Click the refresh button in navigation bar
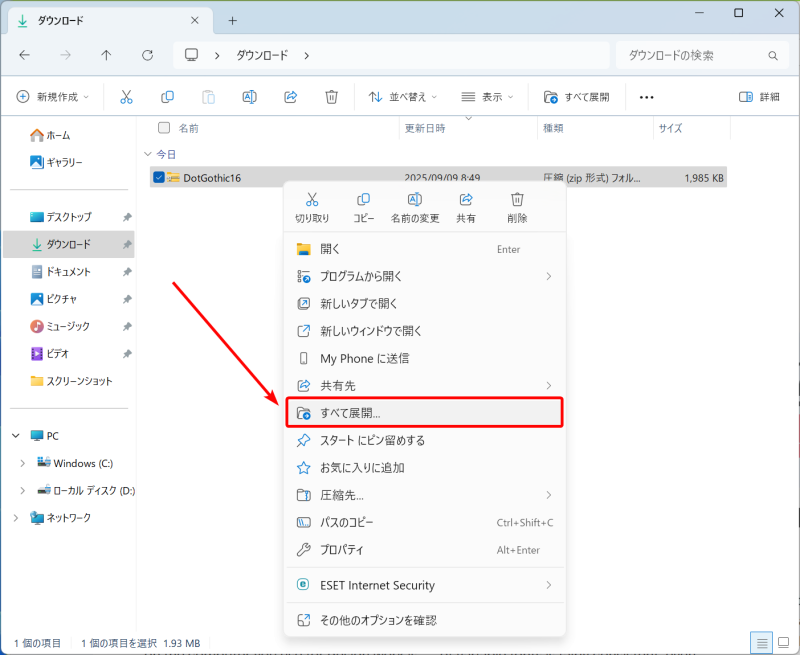 [148, 55]
